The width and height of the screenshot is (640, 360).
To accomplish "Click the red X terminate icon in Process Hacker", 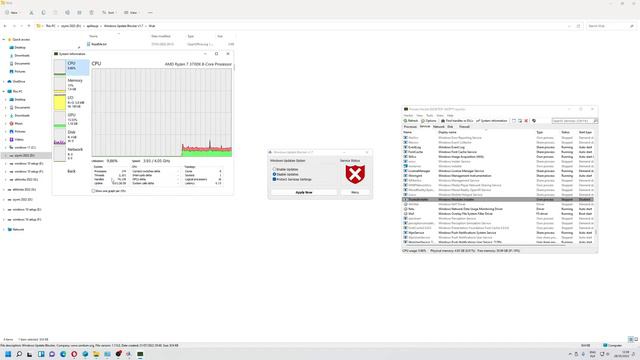I will point(526,121).
